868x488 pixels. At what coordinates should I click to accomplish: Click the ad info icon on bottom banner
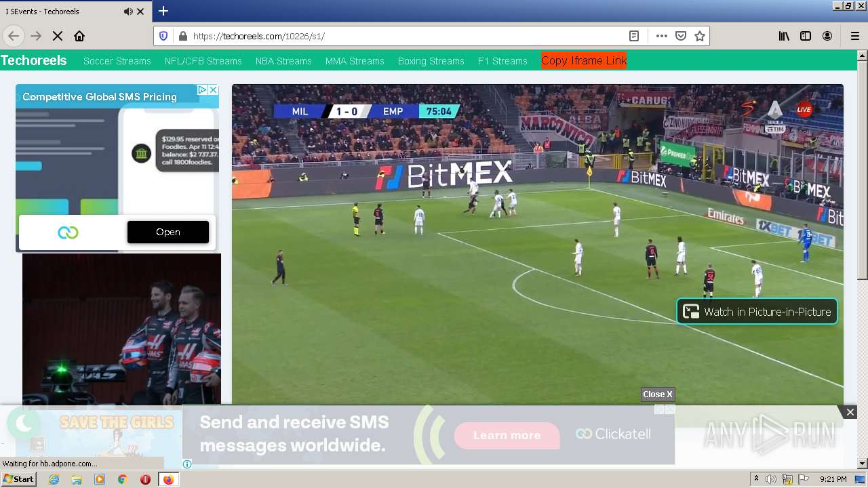pos(187,464)
